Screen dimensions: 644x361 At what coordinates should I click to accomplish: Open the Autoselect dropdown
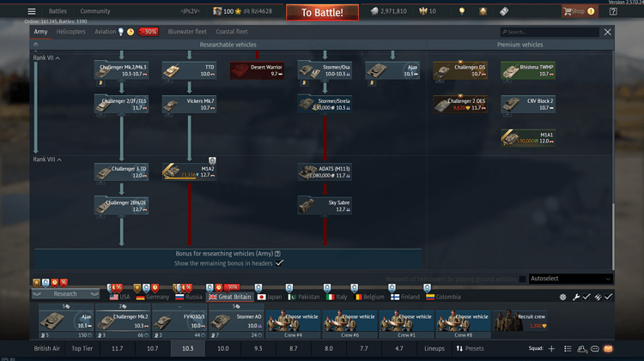(570, 279)
